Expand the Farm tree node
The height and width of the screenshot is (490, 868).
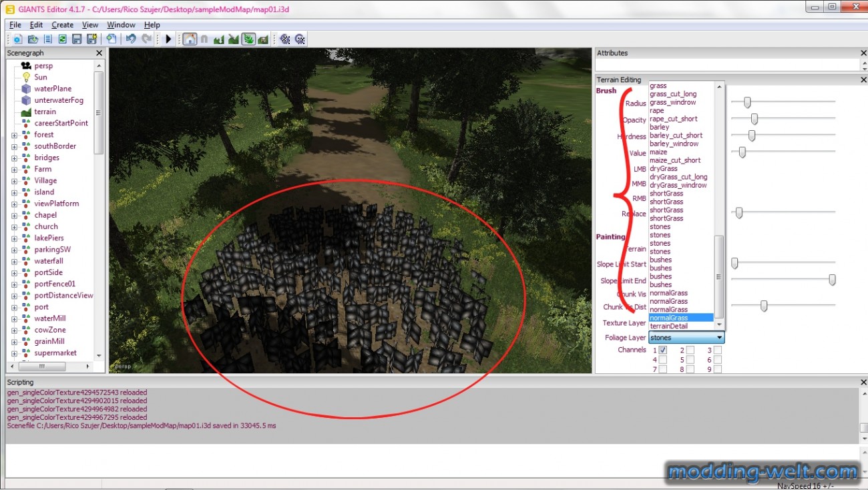click(x=15, y=169)
